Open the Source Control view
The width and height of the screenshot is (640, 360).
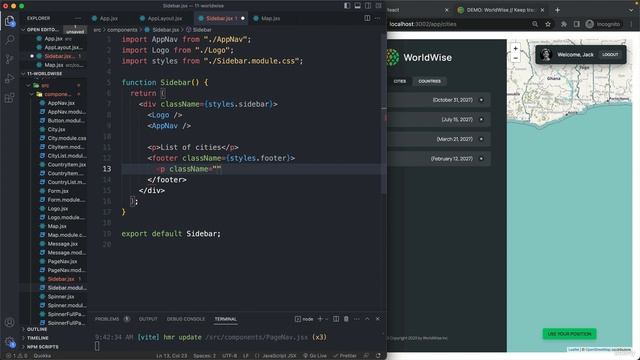9,59
